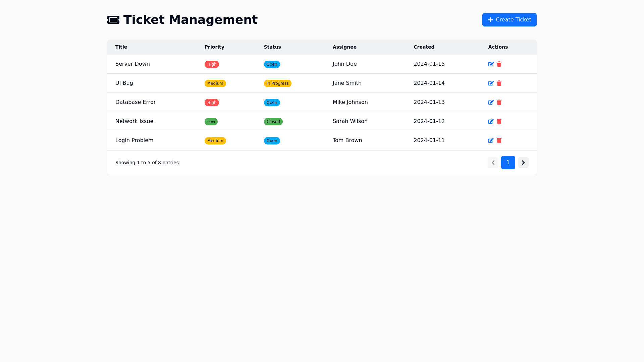This screenshot has height=362, width=644.
Task: Edit the Server Down ticket
Action: (x=491, y=64)
